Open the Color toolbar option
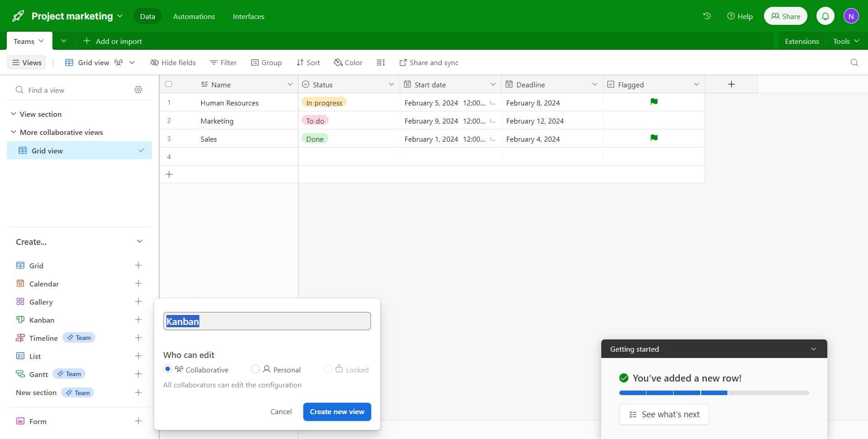 [x=348, y=62]
